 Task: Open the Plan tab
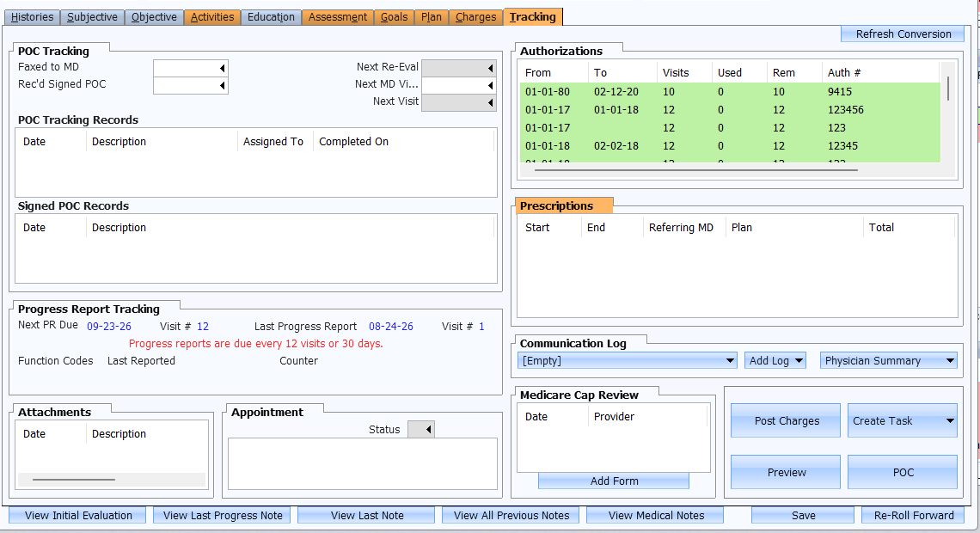[432, 17]
